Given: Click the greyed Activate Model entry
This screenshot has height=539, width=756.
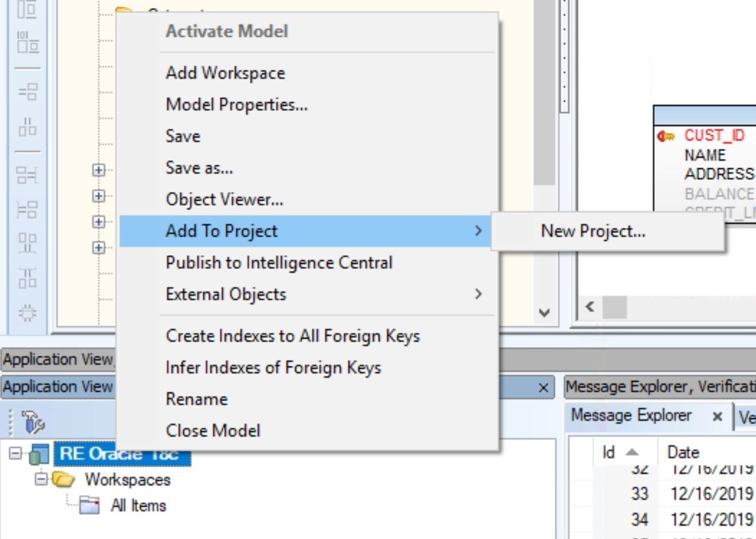Looking at the screenshot, I should 227,31.
